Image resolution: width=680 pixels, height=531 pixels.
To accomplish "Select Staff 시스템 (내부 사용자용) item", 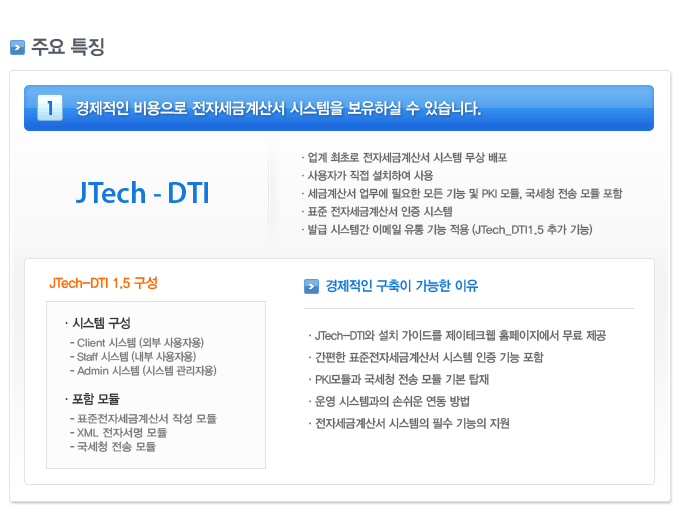I will click(133, 357).
